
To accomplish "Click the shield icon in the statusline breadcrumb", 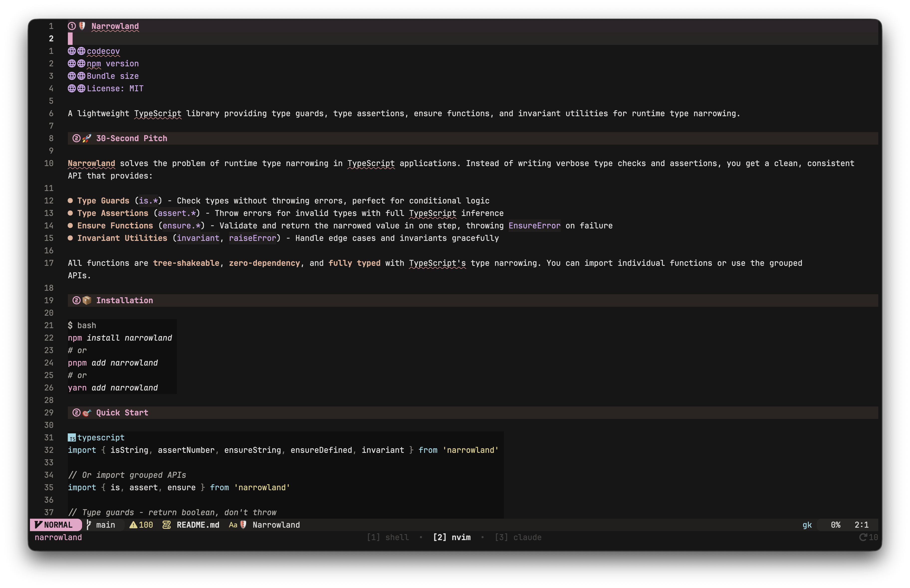I will click(x=243, y=525).
